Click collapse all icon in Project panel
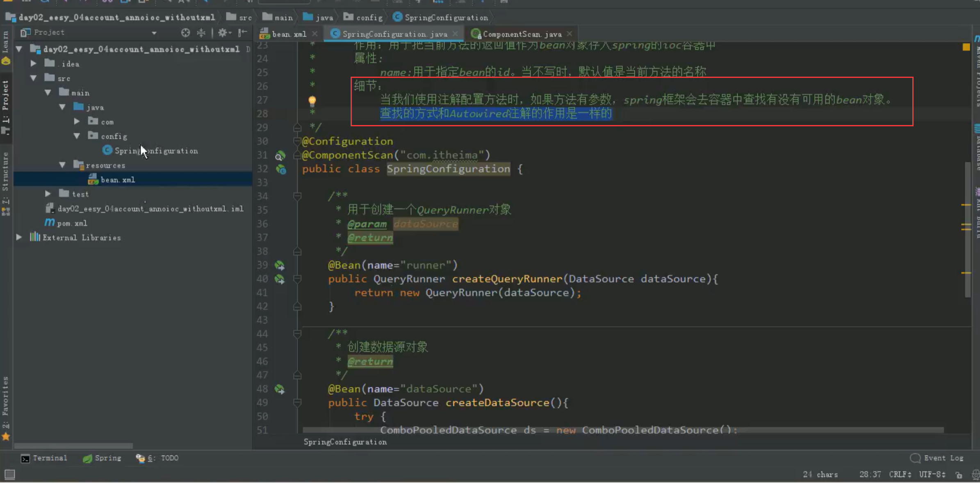The image size is (980, 483). [201, 33]
